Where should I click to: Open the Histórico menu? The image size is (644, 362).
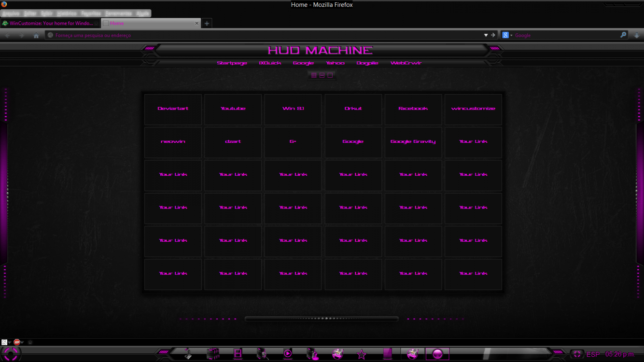(x=66, y=14)
